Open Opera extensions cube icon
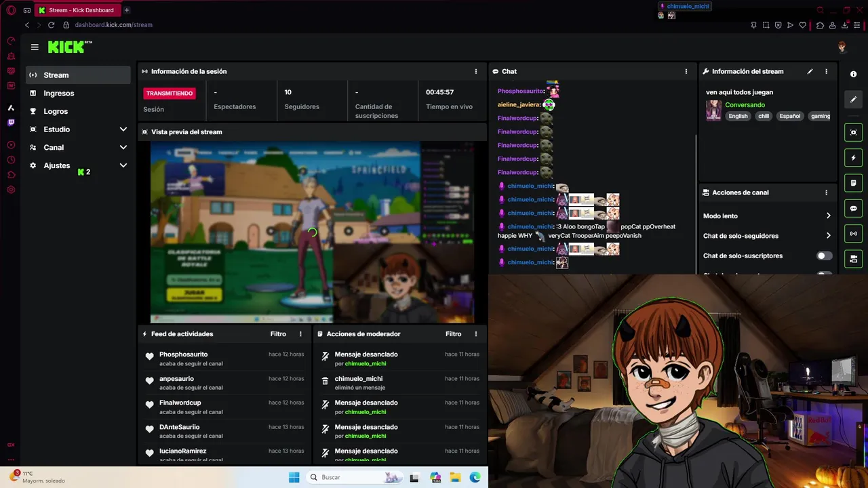Screen dimensions: 868x488 [821, 25]
